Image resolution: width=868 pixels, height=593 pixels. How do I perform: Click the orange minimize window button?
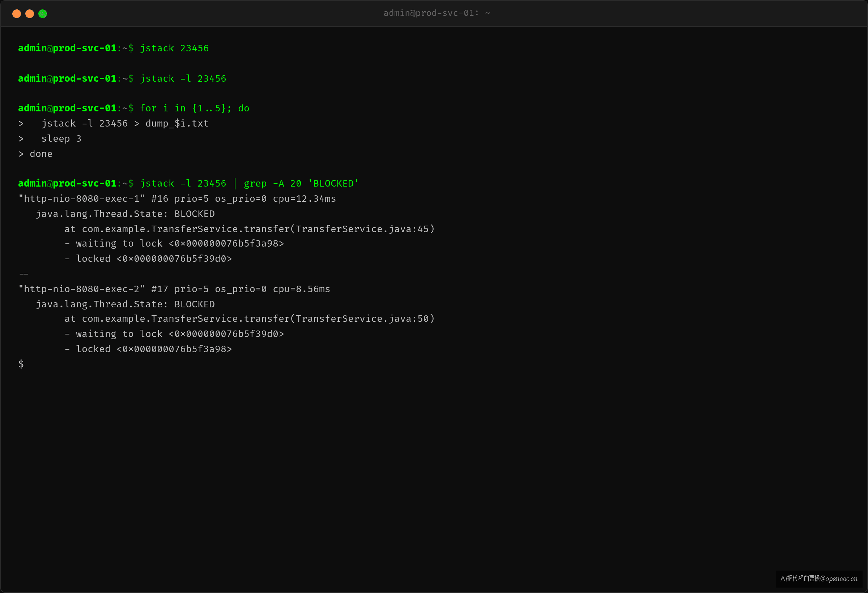click(30, 14)
